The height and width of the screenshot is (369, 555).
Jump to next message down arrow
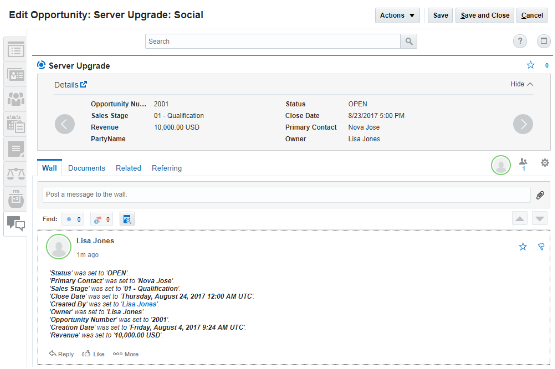pyautogui.click(x=540, y=219)
